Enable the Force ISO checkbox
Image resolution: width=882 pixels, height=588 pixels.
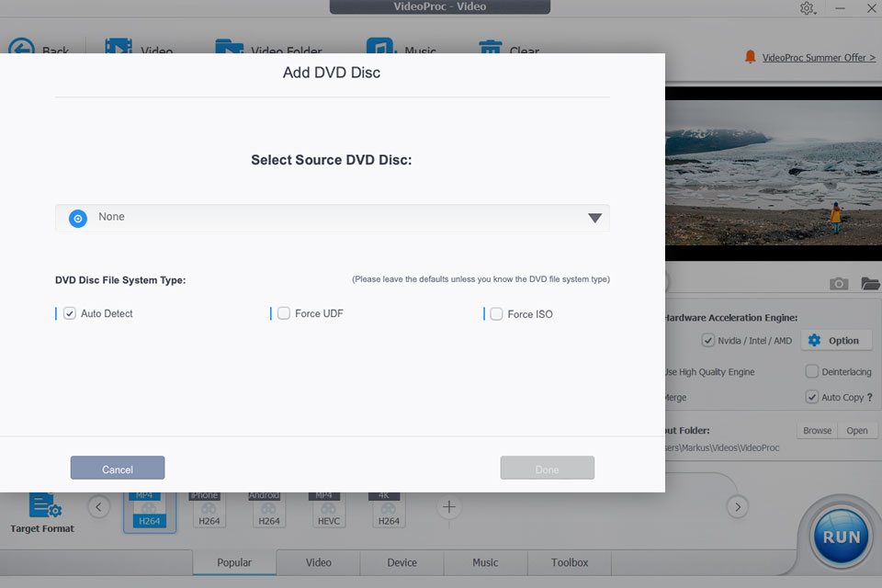click(496, 314)
